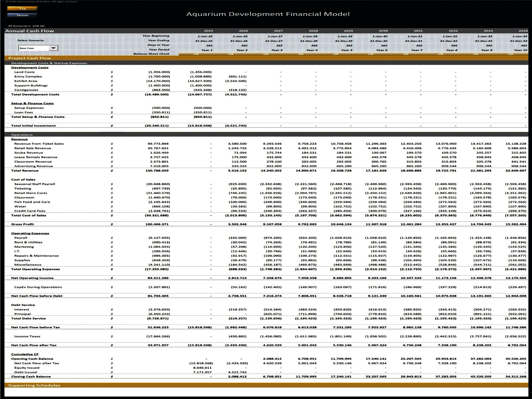Click the Debt Issued value 7.171.957

coord(202,372)
